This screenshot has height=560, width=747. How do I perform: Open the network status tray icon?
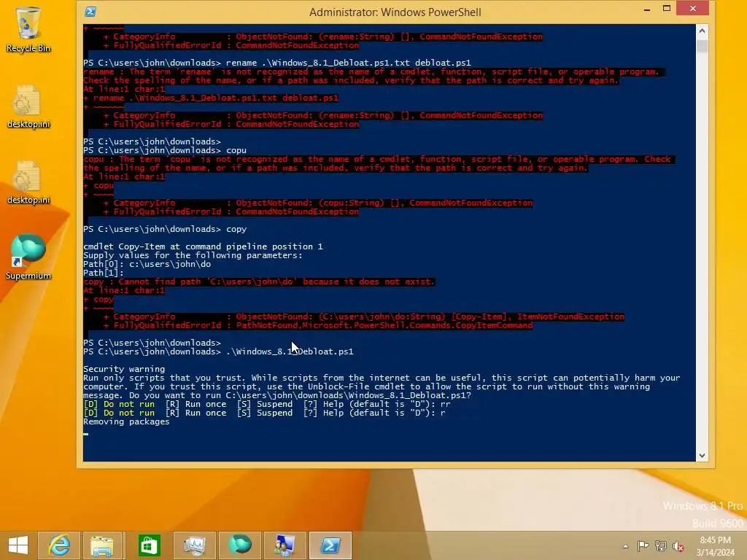661,545
